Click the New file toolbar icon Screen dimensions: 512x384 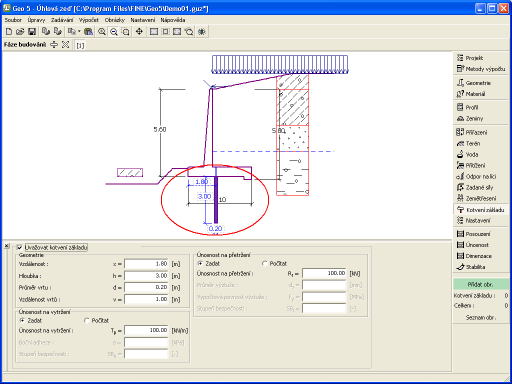pyautogui.click(x=9, y=32)
